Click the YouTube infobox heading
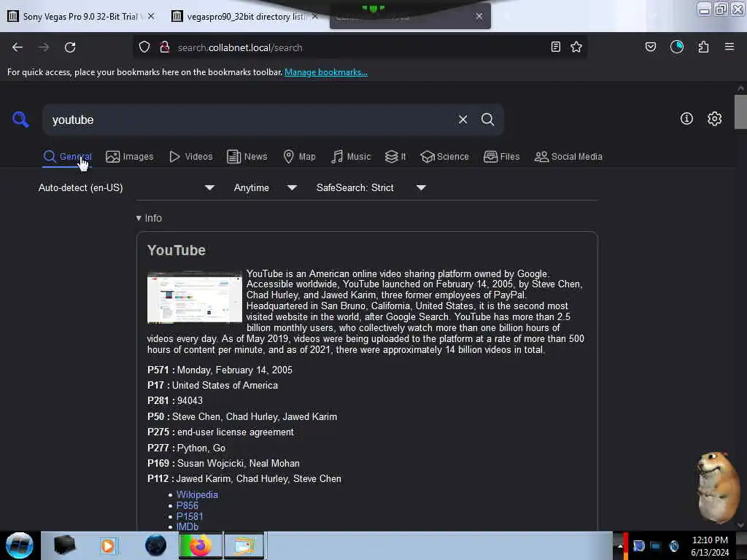Screen dimensions: 747x560 click(x=177, y=251)
